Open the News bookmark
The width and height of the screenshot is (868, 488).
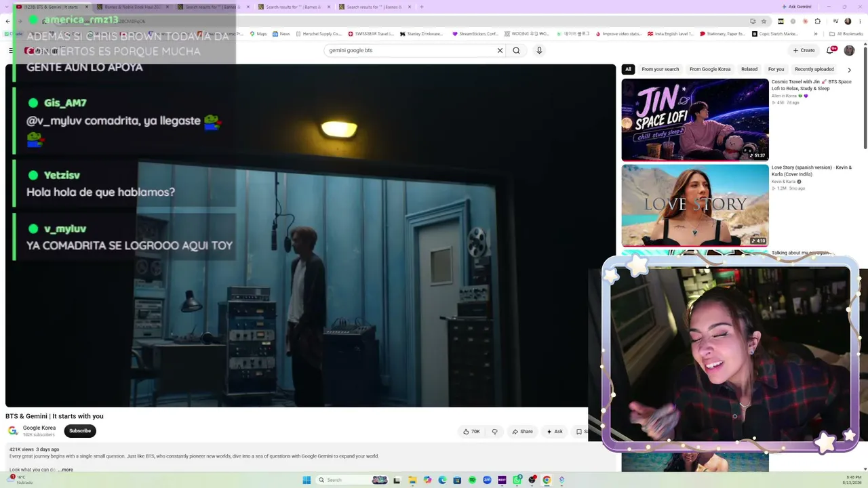click(x=281, y=34)
